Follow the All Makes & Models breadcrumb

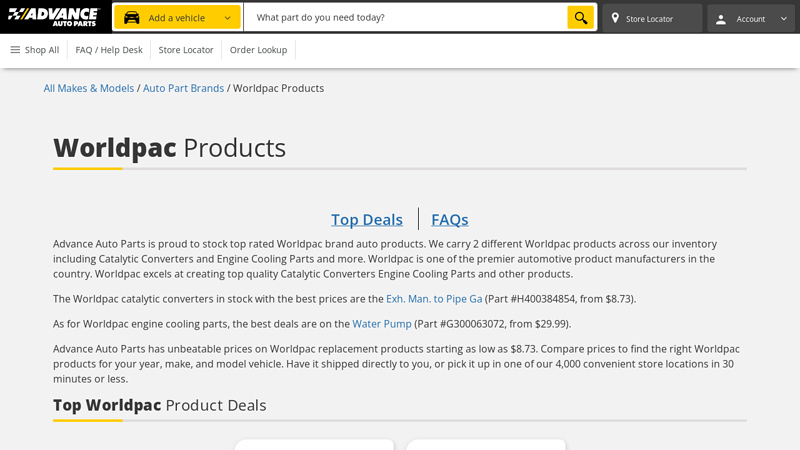point(89,88)
